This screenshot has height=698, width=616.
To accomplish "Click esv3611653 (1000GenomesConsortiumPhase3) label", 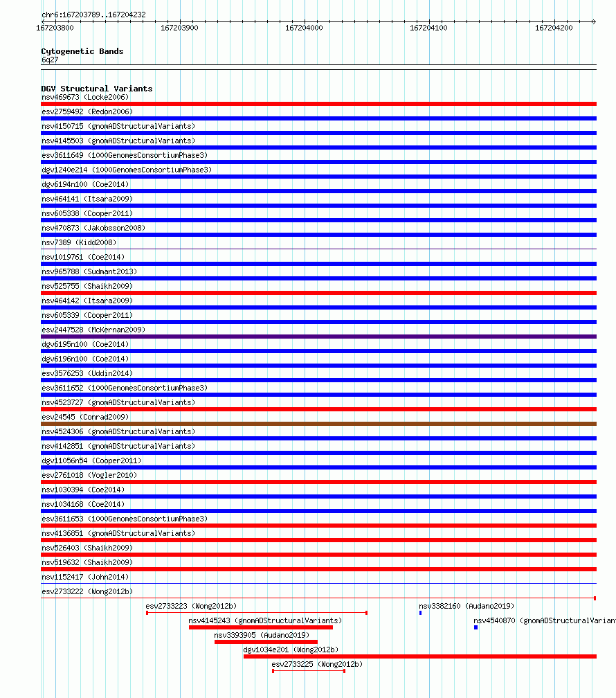I will (125, 519).
